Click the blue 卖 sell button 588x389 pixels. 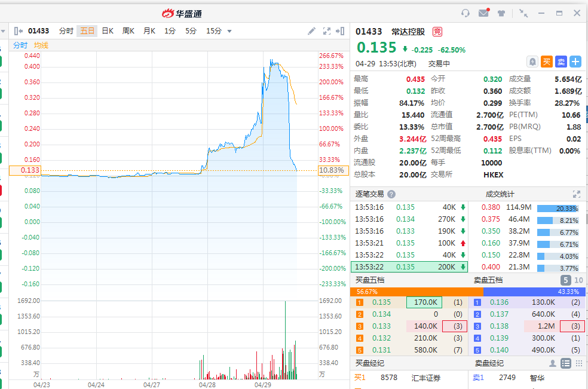tap(561, 62)
